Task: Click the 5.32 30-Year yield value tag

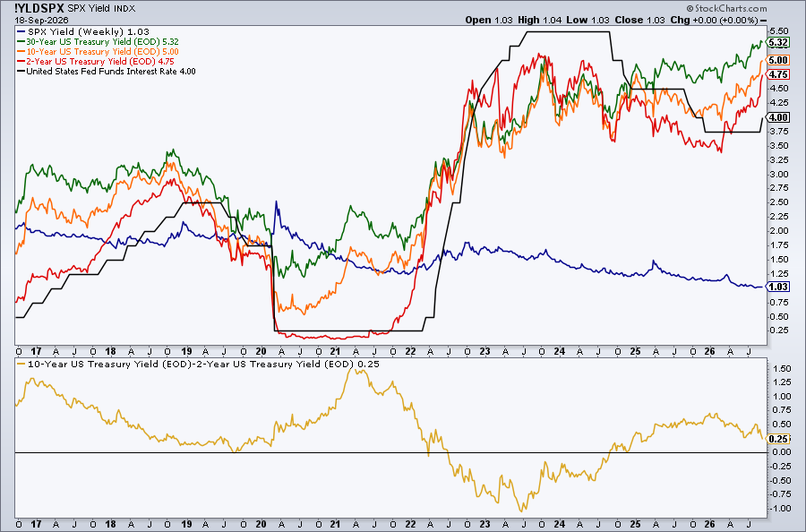Action: (777, 43)
